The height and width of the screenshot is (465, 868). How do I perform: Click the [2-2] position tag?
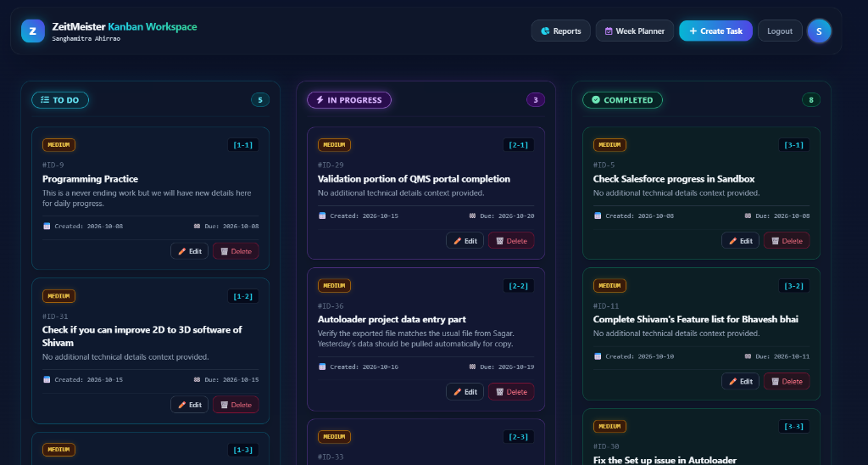[x=519, y=285]
